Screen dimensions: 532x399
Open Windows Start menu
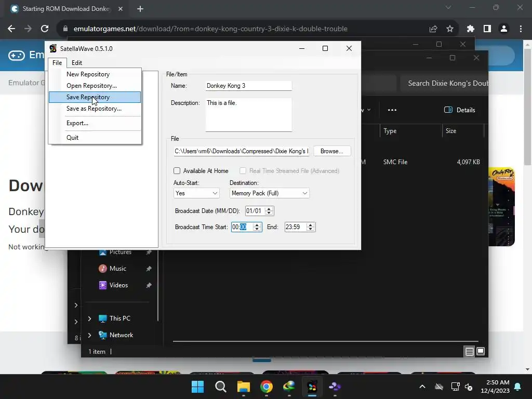197,387
